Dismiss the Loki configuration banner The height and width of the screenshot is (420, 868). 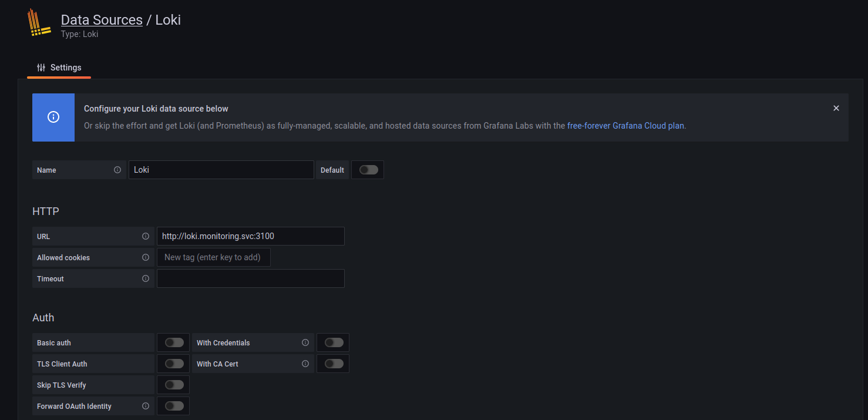[x=836, y=108]
